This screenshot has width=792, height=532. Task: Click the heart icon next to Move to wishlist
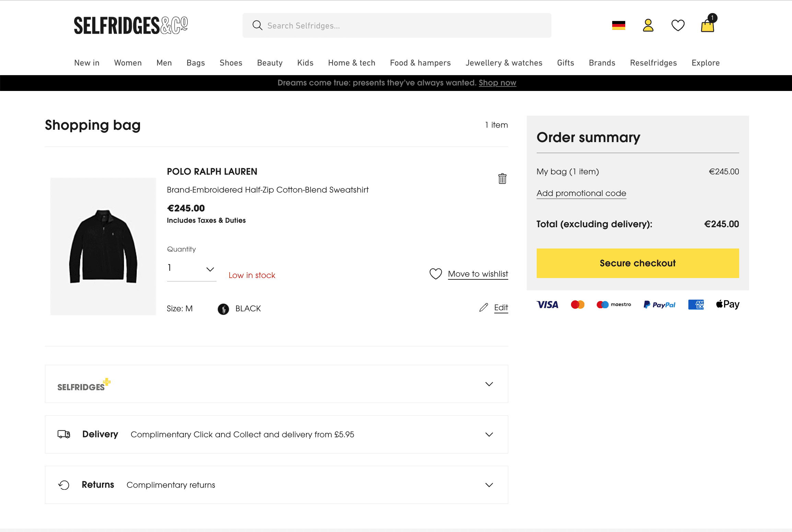436,274
